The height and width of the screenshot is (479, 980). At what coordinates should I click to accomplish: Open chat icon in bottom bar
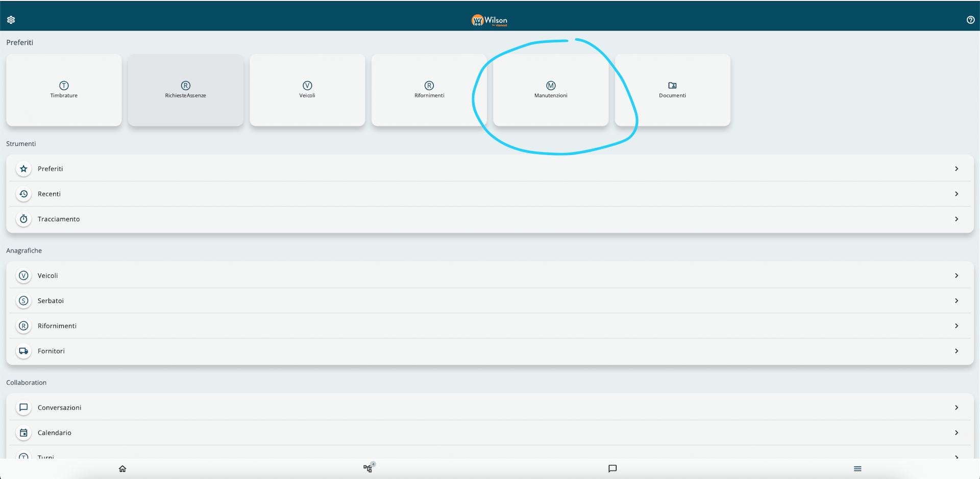click(x=612, y=468)
